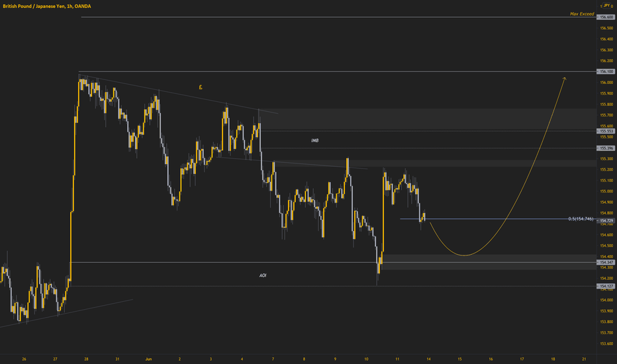Click the current price tag 154.729
Viewport: 617px width, 364px height.
click(606, 221)
